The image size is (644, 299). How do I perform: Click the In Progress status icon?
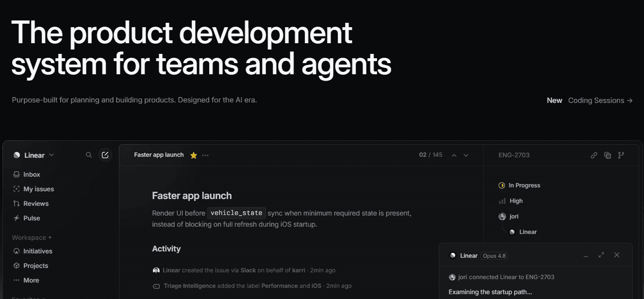click(502, 185)
